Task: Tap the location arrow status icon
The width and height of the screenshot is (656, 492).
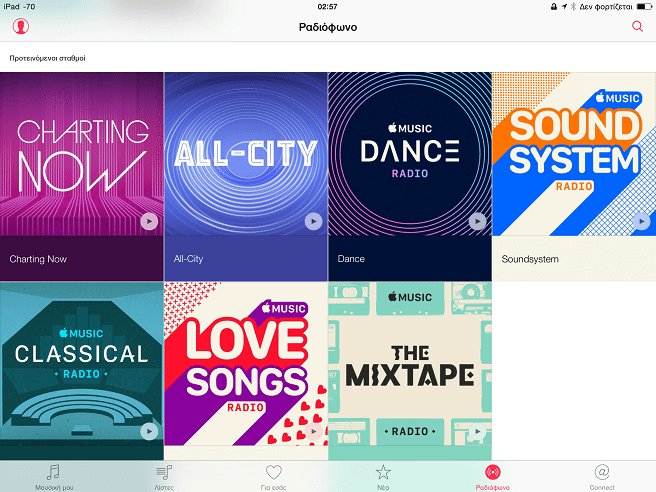Action: point(564,6)
